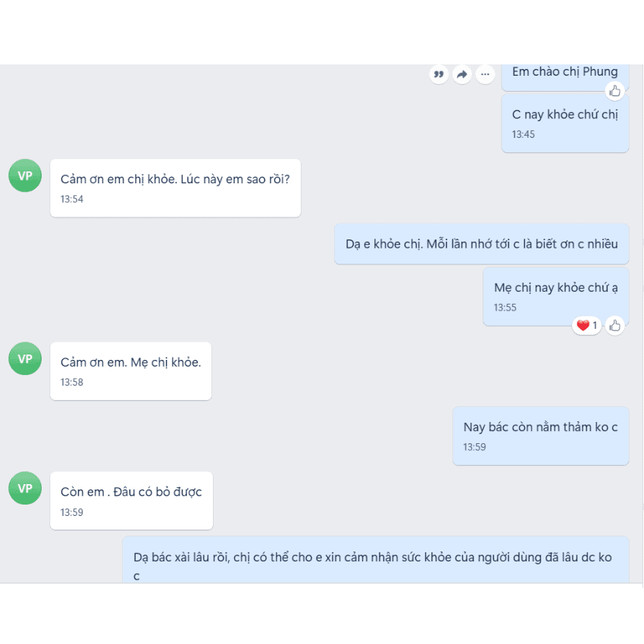
Task: Open the three-dots more options menu
Action: (485, 74)
